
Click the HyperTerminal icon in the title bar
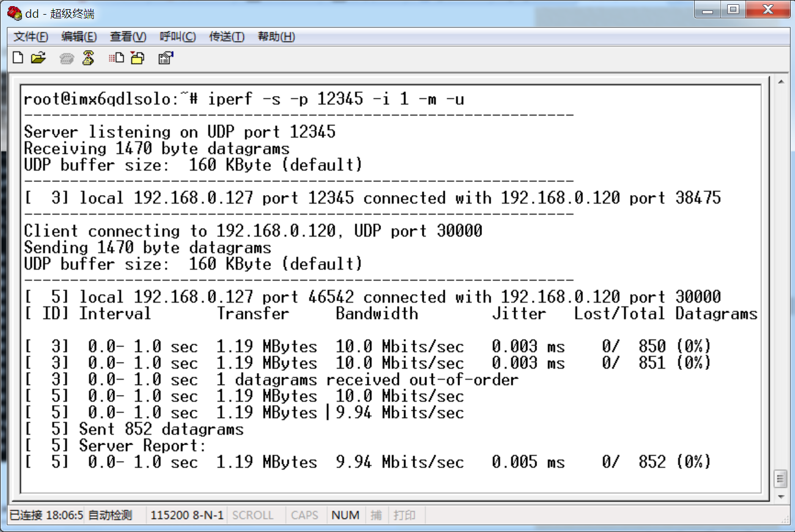(14, 13)
